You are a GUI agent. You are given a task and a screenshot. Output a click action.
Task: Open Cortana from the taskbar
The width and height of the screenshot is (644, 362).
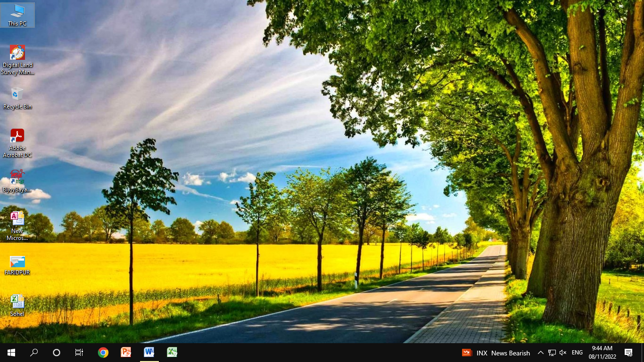coord(57,353)
